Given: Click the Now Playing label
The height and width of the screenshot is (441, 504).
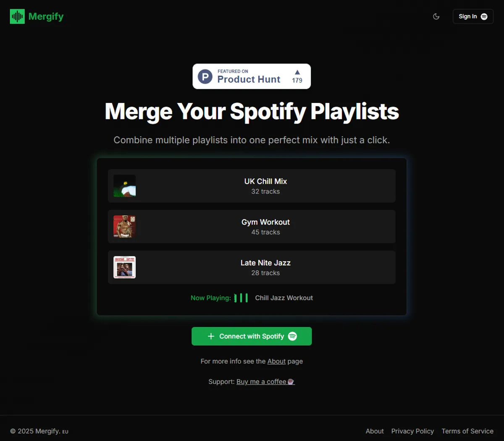Looking at the screenshot, I should pyautogui.click(x=211, y=298).
